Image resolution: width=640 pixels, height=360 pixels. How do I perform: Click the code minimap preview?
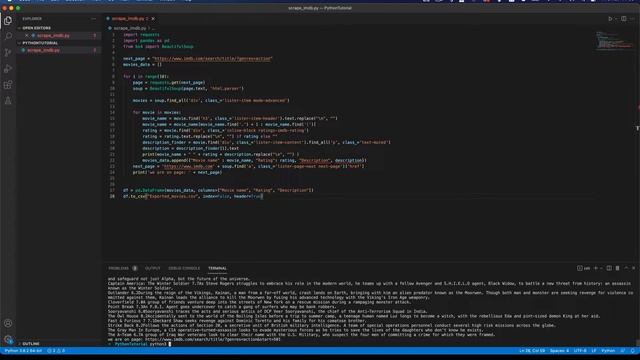pos(614,40)
